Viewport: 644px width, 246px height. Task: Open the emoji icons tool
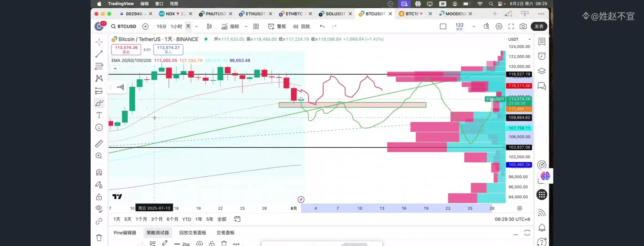tap(99, 127)
